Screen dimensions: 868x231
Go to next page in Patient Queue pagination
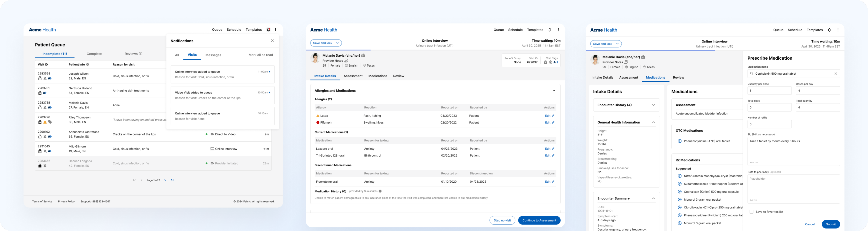click(x=165, y=180)
